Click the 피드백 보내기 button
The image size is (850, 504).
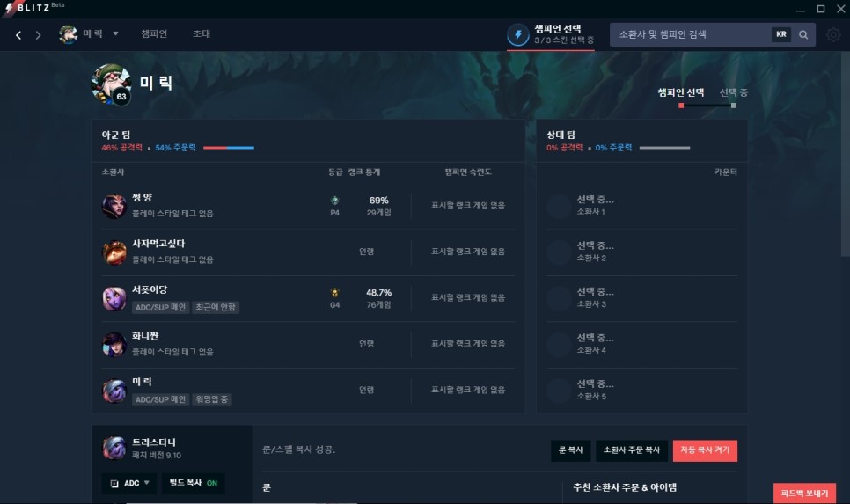click(x=804, y=493)
